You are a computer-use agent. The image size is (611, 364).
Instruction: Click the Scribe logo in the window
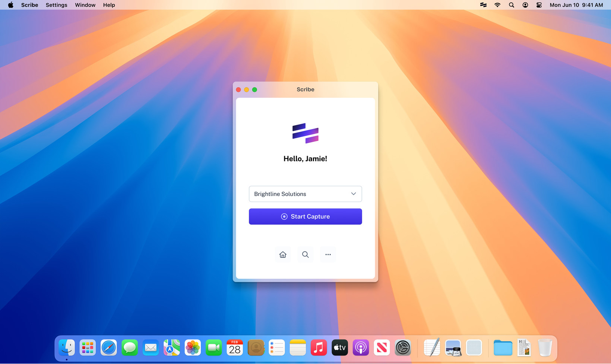(x=305, y=133)
